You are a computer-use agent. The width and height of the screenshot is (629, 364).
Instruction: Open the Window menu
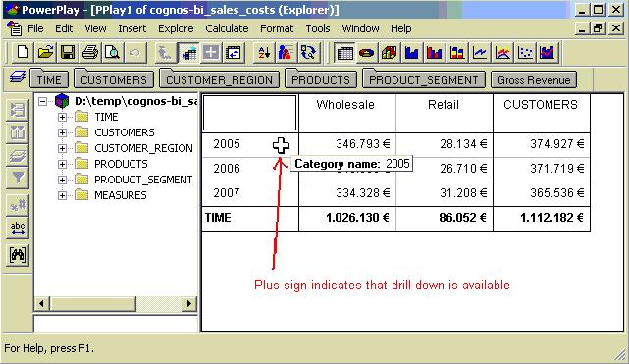360,28
